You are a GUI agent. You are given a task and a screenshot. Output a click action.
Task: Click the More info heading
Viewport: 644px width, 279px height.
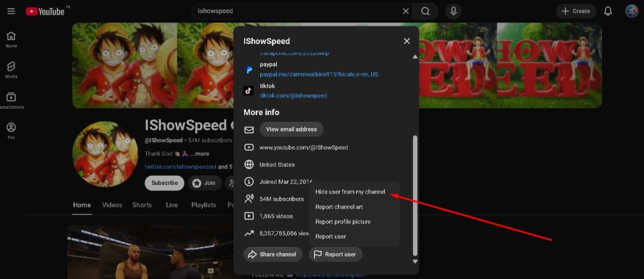pos(261,112)
